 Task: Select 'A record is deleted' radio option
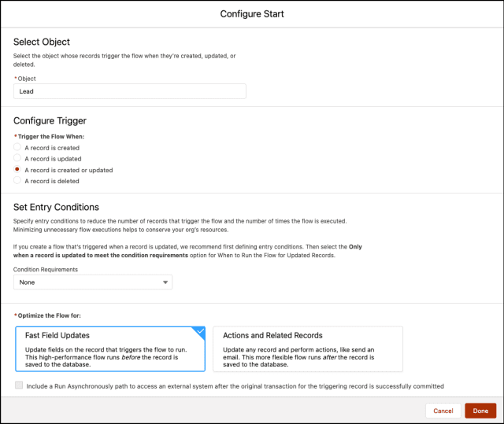pos(17,180)
